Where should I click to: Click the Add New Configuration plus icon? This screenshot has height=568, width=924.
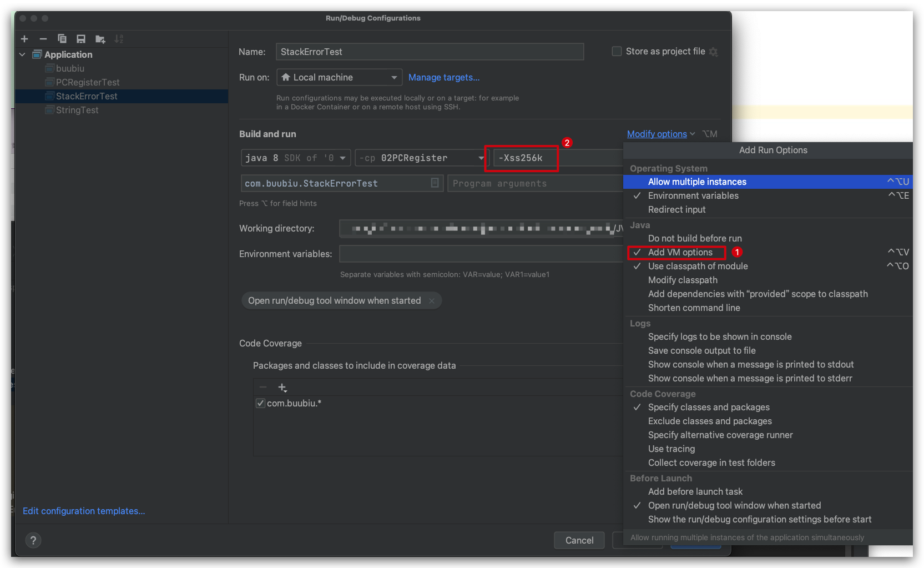pyautogui.click(x=24, y=39)
